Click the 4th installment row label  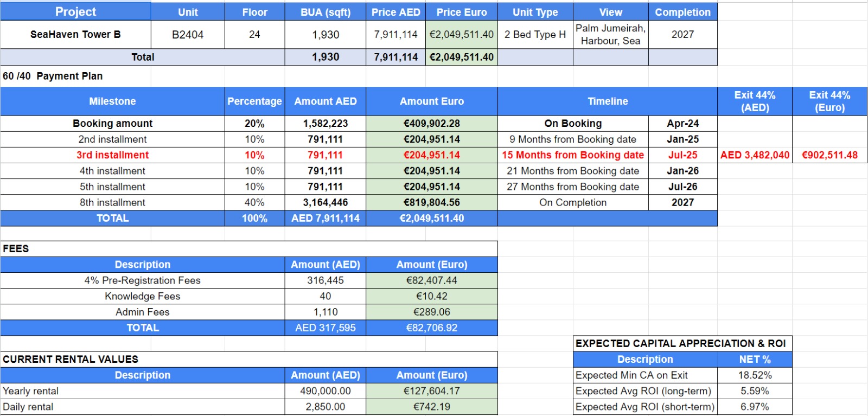112,171
